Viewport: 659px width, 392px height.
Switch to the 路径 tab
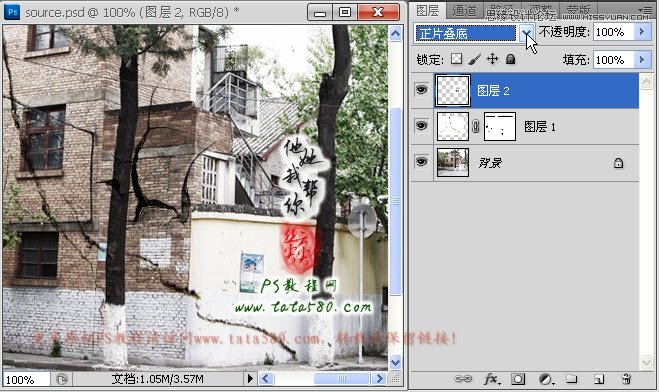click(x=502, y=10)
